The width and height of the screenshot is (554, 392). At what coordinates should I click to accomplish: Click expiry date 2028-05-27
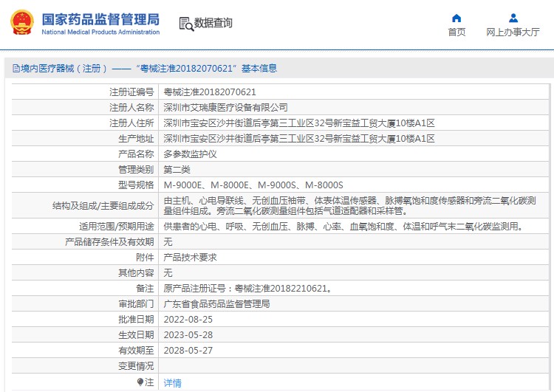coord(188,351)
